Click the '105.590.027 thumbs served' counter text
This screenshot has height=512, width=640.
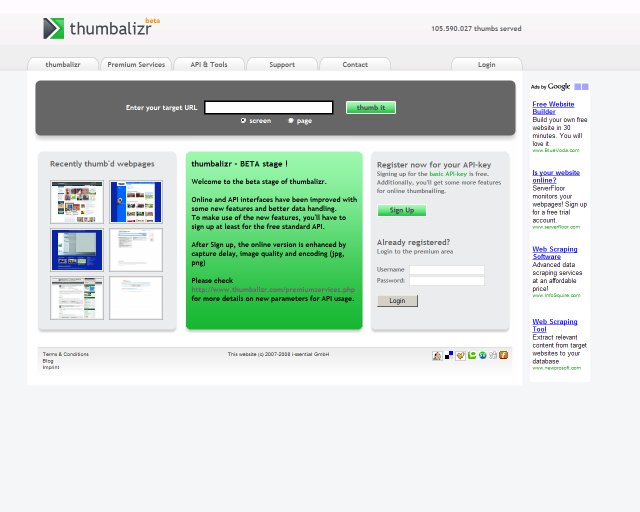pyautogui.click(x=476, y=29)
